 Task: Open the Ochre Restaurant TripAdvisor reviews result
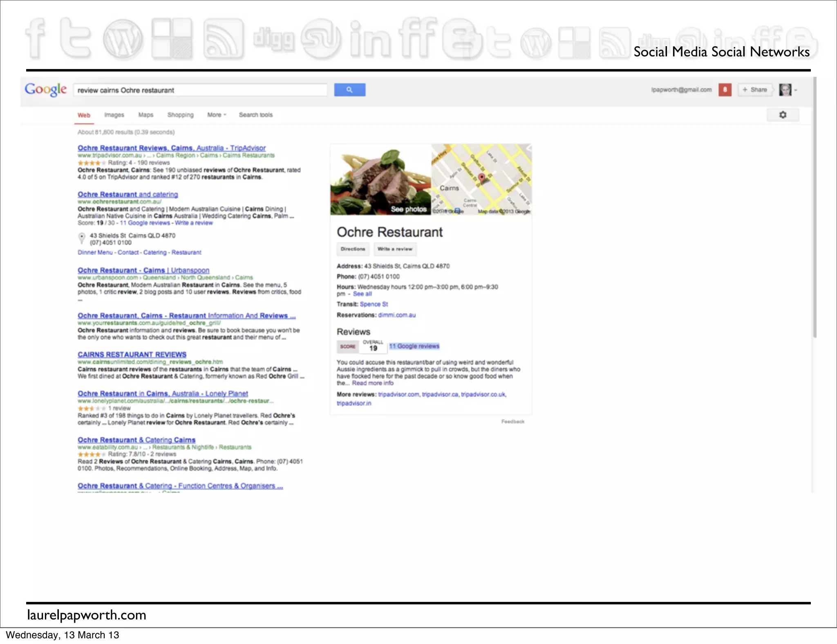tap(171, 148)
